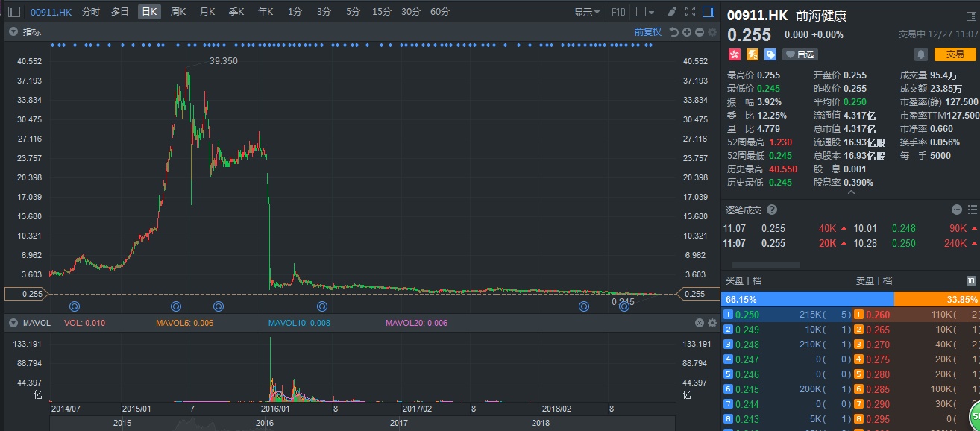
Task: Click the blue 交易 trade button
Action: [955, 54]
